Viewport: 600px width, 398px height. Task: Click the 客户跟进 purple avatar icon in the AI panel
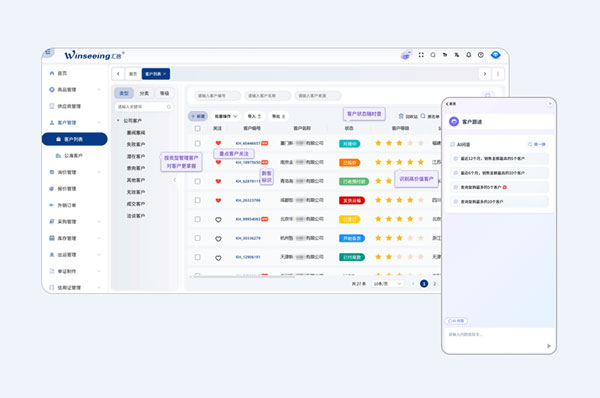pos(454,122)
